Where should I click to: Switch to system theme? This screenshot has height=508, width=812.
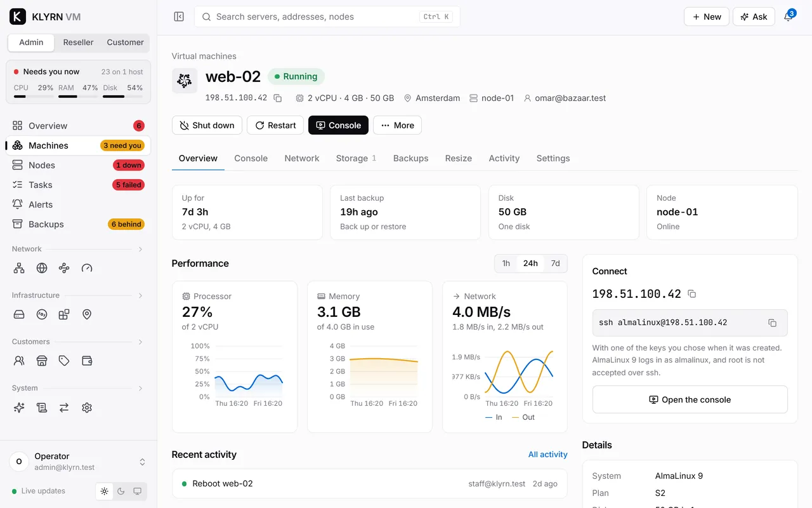[137, 491]
